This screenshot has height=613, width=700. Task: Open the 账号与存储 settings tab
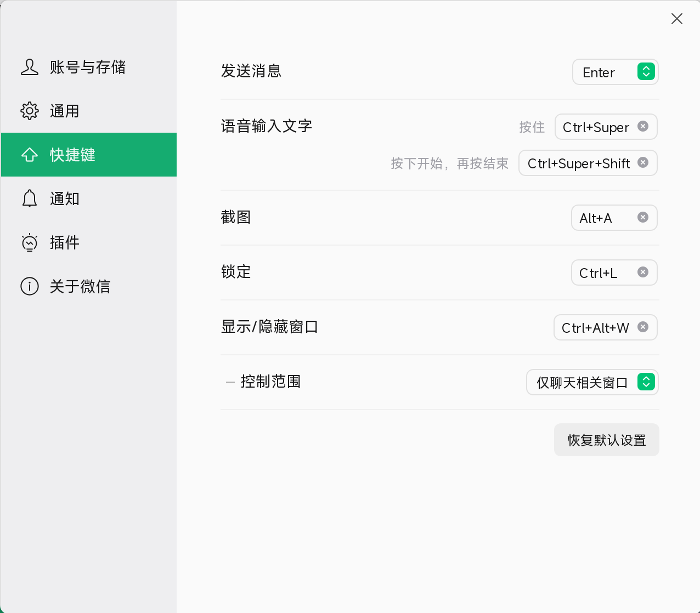(89, 67)
